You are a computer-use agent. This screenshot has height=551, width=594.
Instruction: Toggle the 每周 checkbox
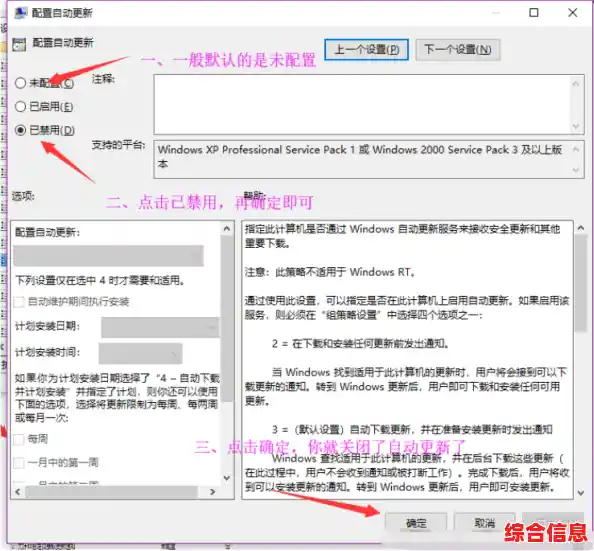tap(19, 439)
